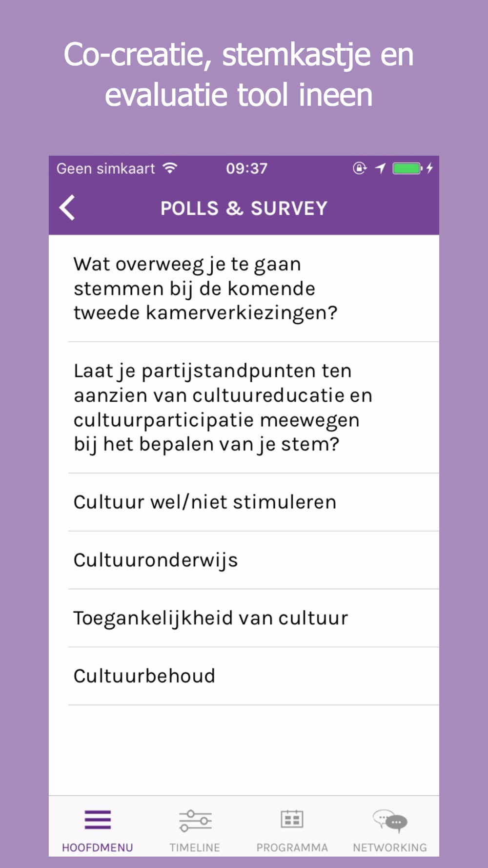Select the NETWORKING tab label

tap(390, 847)
